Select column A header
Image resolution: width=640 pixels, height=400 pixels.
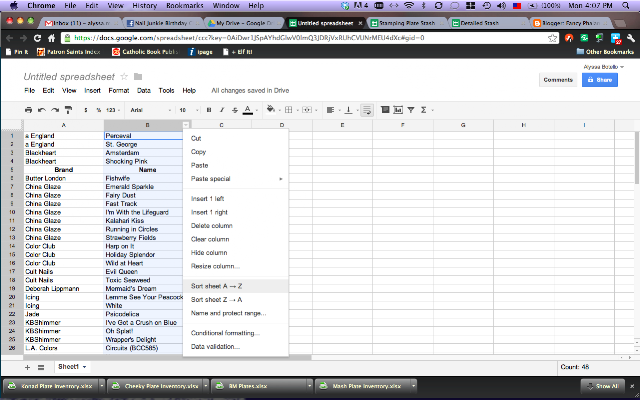(64, 125)
